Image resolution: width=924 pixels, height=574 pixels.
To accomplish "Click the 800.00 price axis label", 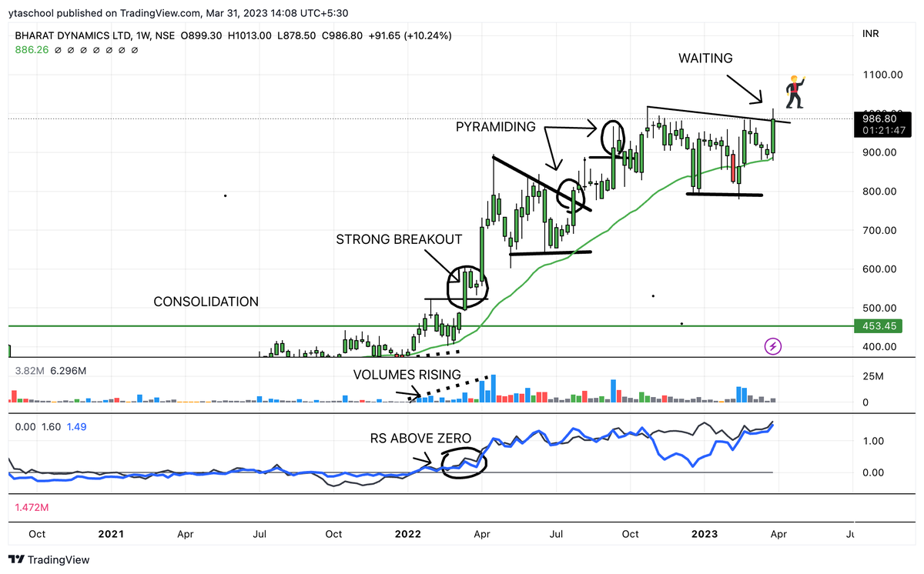I will (x=879, y=192).
